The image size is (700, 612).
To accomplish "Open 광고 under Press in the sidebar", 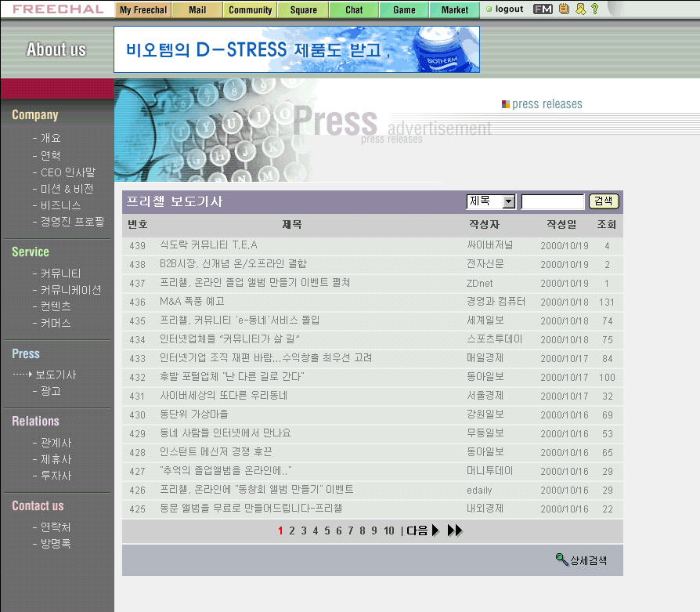I will tap(50, 391).
